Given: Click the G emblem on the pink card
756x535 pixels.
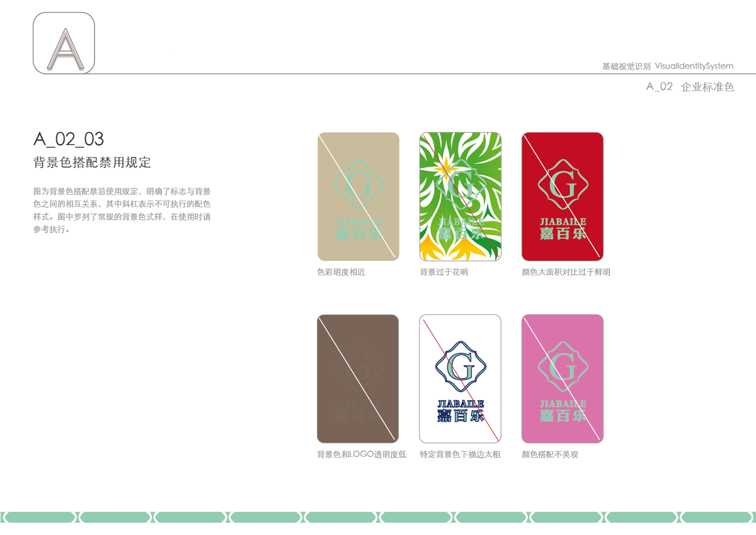Looking at the screenshot, I should [563, 369].
